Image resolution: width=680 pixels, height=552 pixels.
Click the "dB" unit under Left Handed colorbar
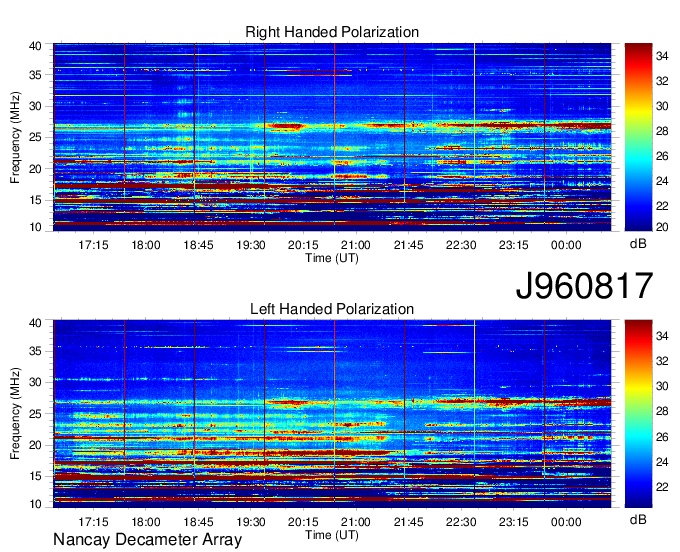pos(638,520)
